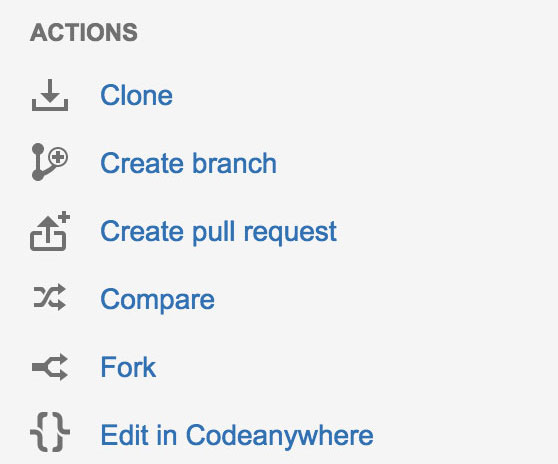Click the Create pull request upload icon

[x=50, y=231]
